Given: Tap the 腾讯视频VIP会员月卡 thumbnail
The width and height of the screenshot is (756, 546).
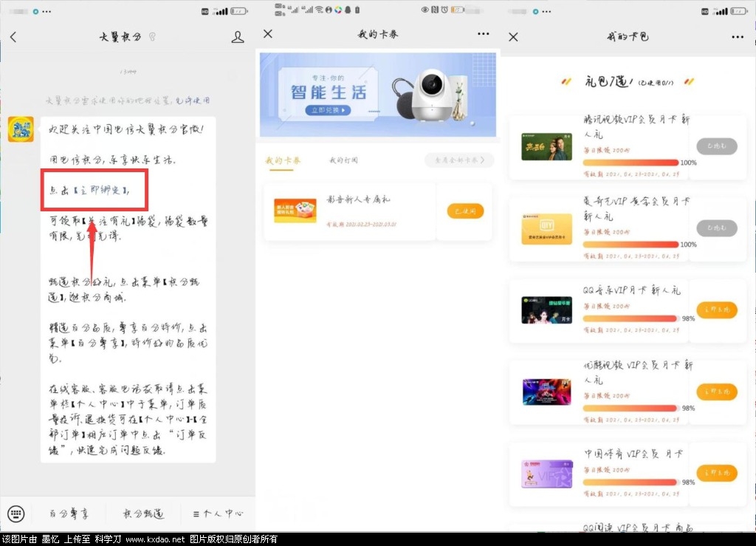Looking at the screenshot, I should coord(547,146).
